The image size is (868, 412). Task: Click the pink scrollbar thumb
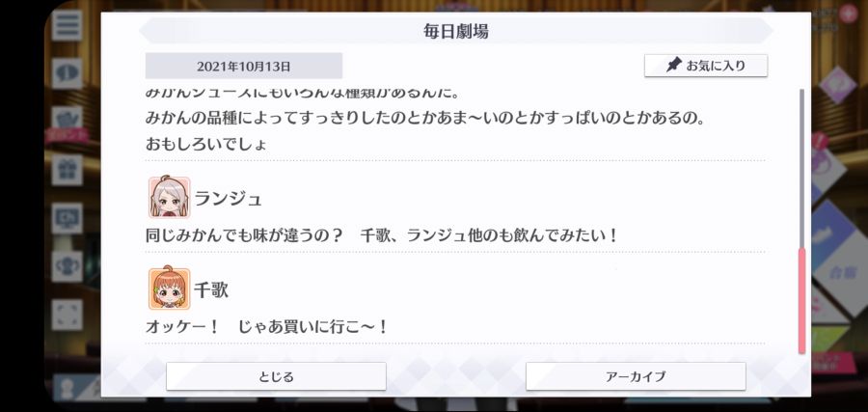tap(801, 301)
